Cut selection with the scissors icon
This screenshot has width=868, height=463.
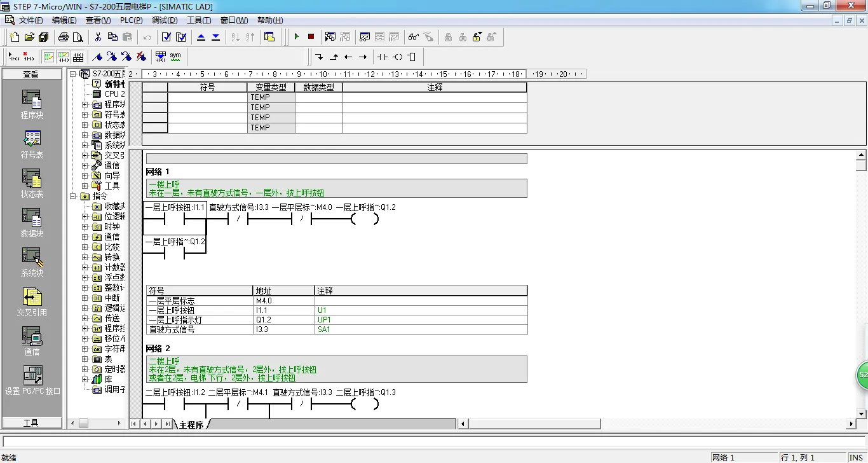(98, 37)
